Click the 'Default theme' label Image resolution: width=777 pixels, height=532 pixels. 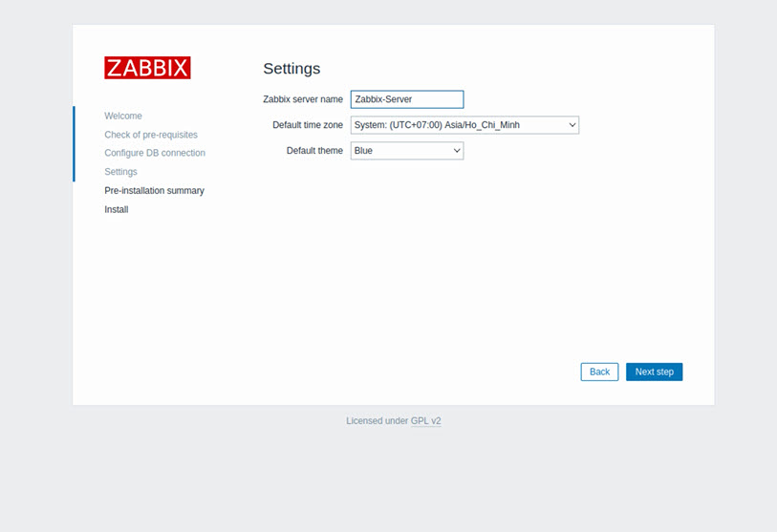(x=314, y=151)
